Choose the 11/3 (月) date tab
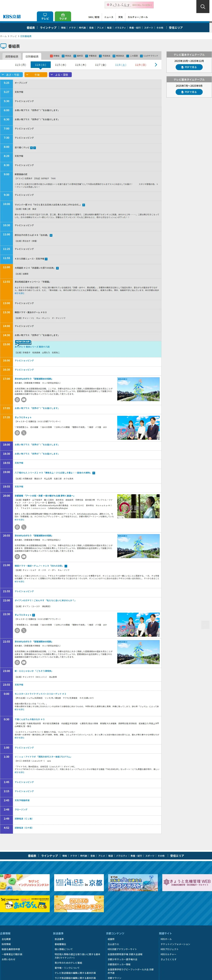212x980 pixels. pos(21,65)
